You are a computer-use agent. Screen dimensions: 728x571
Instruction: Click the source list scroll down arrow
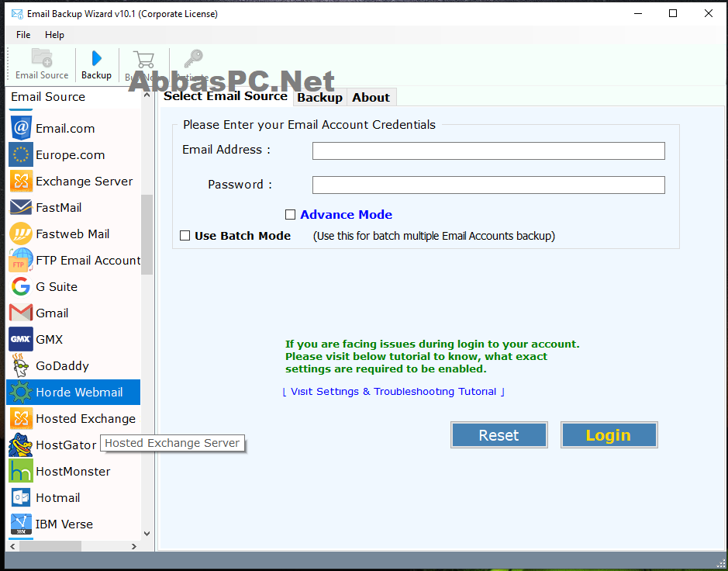point(147,534)
